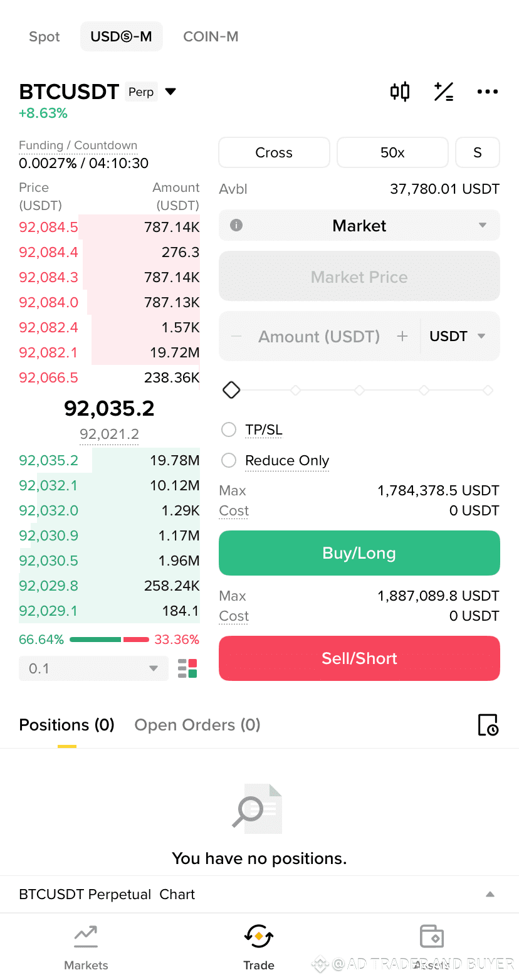The image size is (519, 980).
Task: Open the candlestick chart icon
Action: click(400, 92)
